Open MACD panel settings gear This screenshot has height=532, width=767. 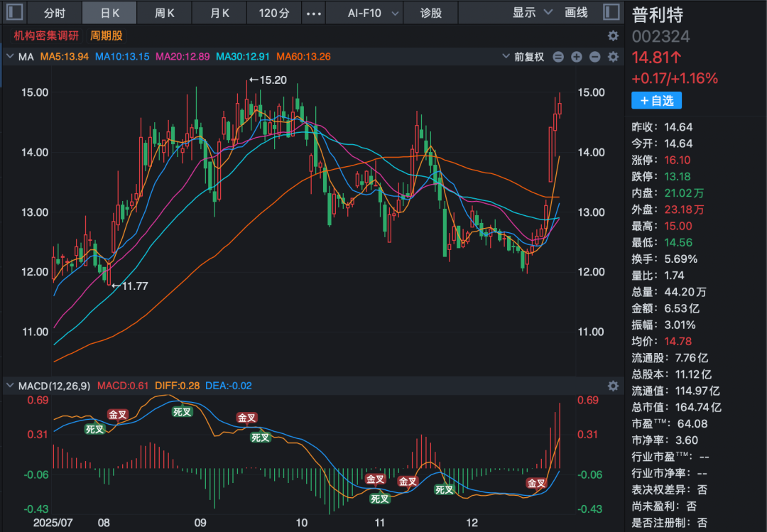pyautogui.click(x=613, y=386)
